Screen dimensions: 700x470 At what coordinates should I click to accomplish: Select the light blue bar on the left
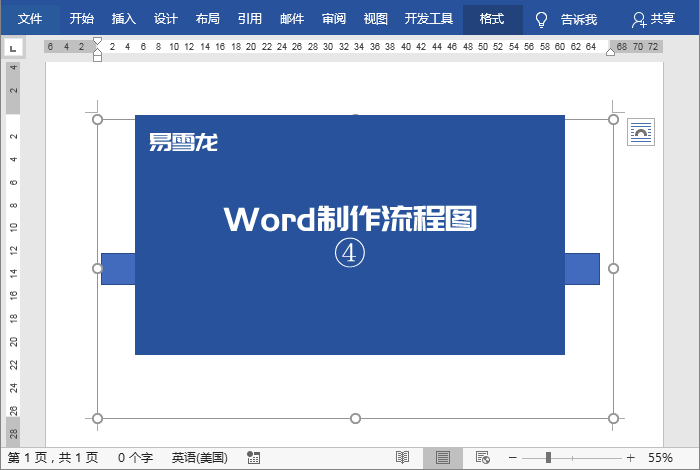click(x=119, y=269)
